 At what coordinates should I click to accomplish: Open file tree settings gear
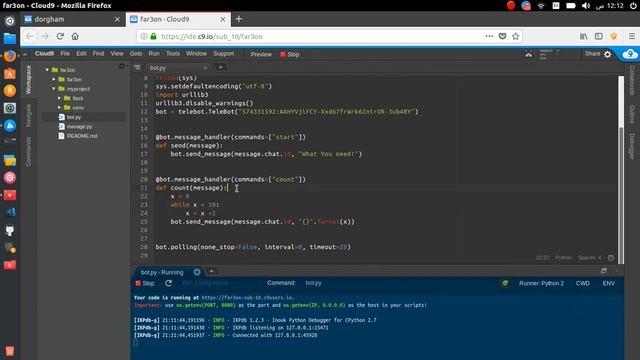click(122, 66)
